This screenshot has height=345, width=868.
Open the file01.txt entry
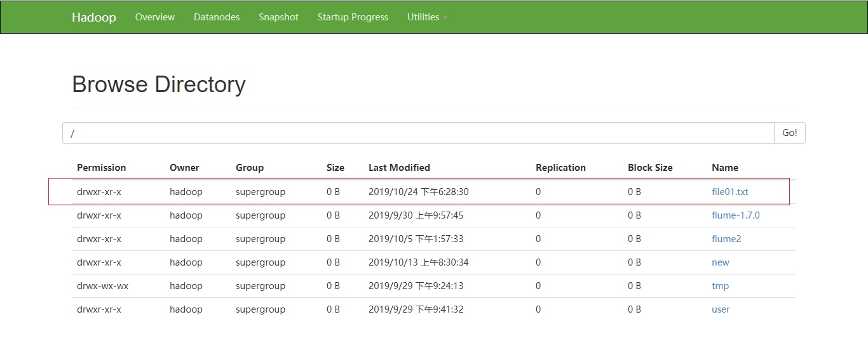tap(730, 191)
